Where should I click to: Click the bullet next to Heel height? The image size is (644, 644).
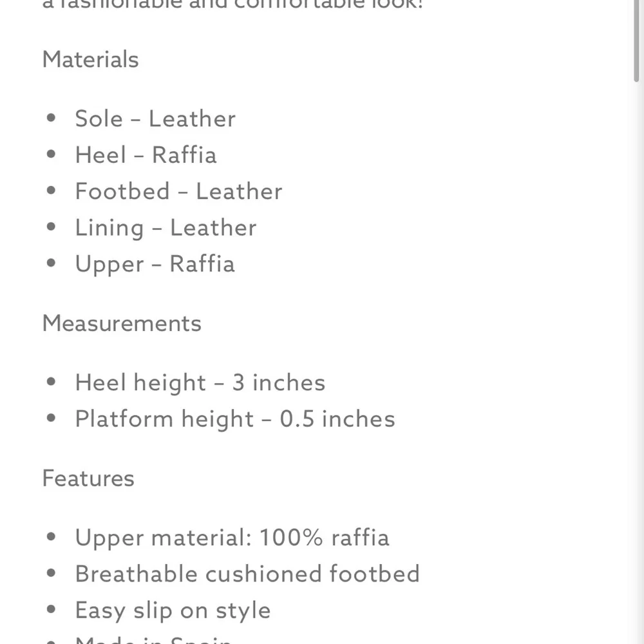point(52,383)
